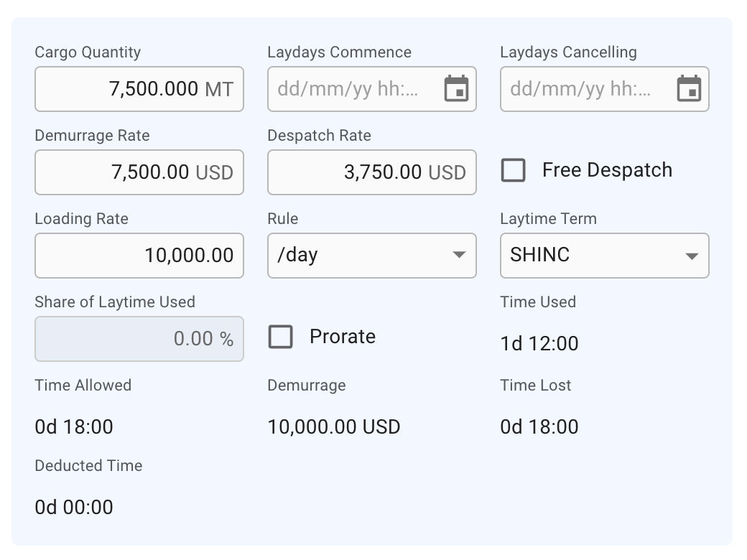
Task: Click the Time Used value 1d 12:00
Action: [539, 344]
